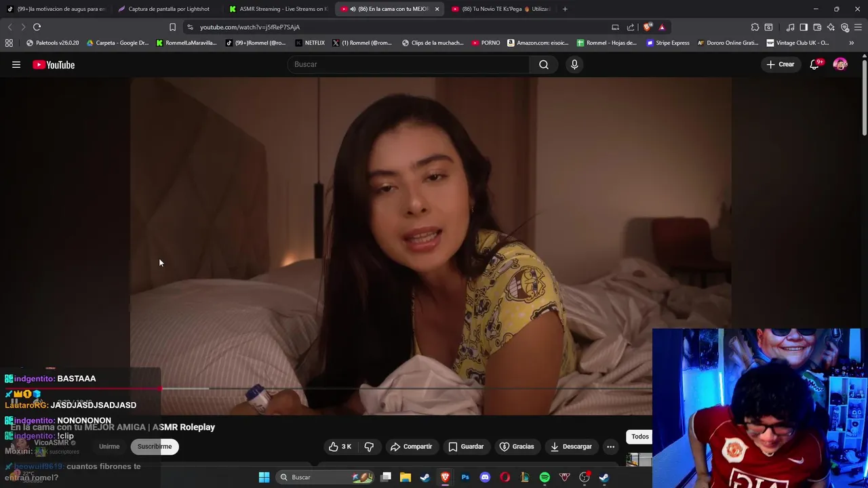The image size is (868, 488).
Task: Activate voice search microphone icon
Action: [574, 64]
